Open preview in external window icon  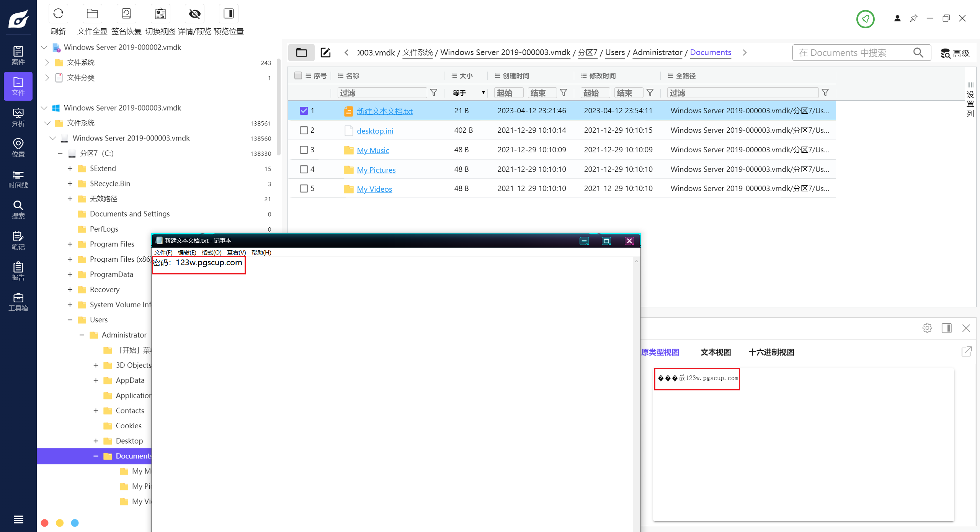click(966, 351)
